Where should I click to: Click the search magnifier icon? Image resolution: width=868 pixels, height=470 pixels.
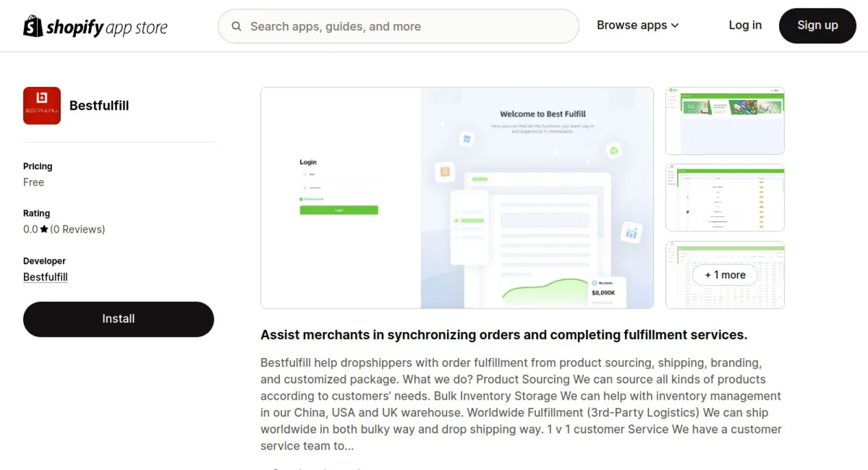(x=237, y=27)
